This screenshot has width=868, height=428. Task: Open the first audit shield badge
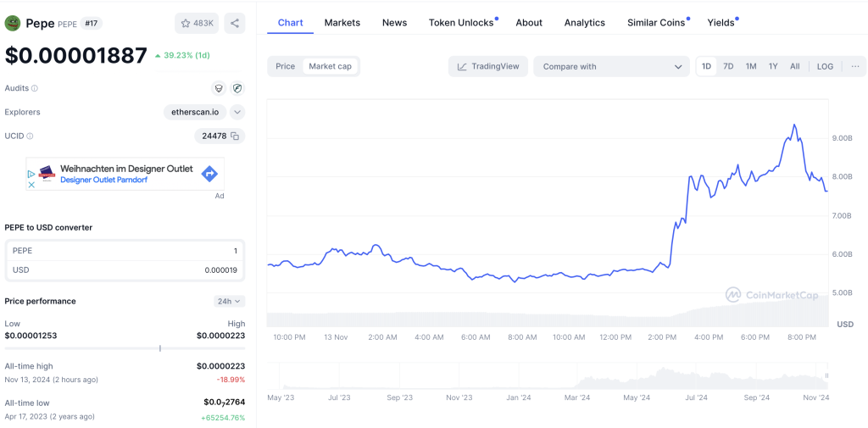point(220,88)
